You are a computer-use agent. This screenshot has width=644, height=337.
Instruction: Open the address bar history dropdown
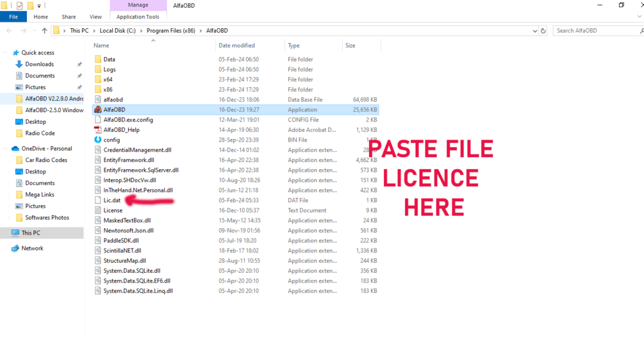pos(534,31)
